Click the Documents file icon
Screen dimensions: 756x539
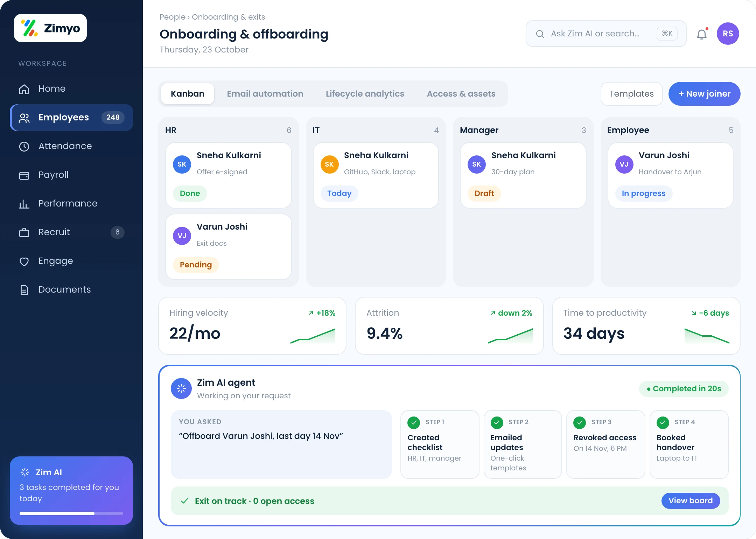tap(24, 290)
